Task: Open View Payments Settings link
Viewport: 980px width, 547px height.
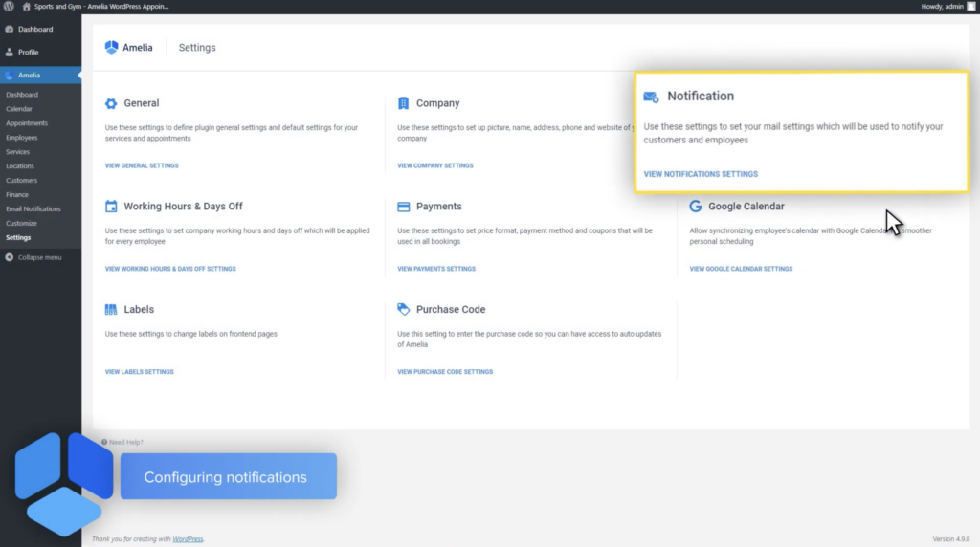Action: (436, 269)
